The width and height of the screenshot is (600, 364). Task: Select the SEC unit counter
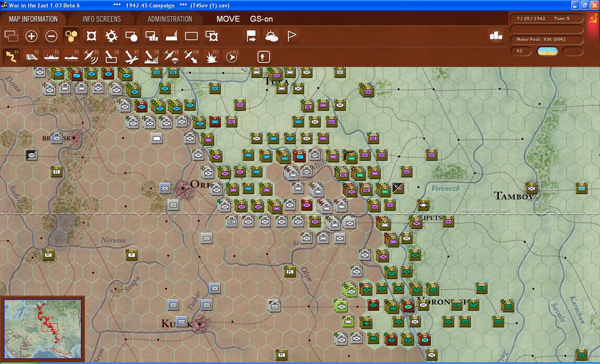tap(232, 222)
